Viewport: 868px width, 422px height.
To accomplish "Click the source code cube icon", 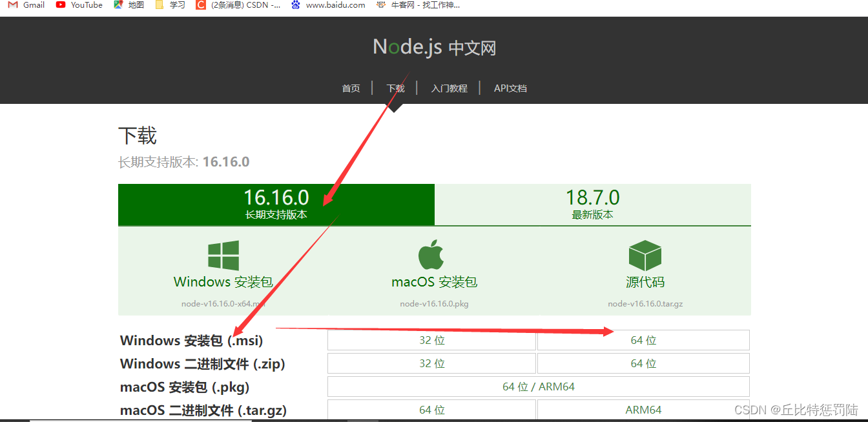I will tap(645, 256).
